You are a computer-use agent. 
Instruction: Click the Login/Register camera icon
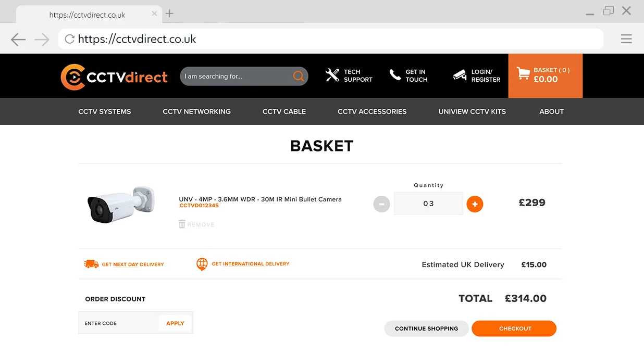460,75
